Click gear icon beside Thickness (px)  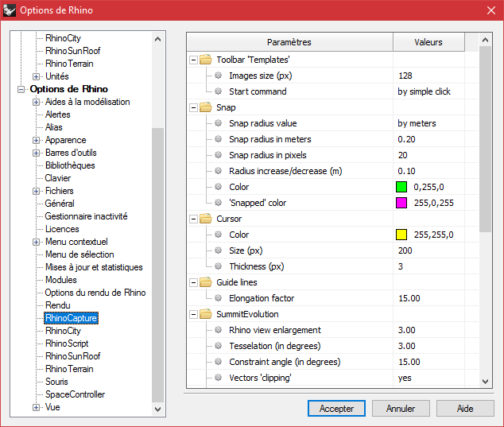tap(219, 266)
